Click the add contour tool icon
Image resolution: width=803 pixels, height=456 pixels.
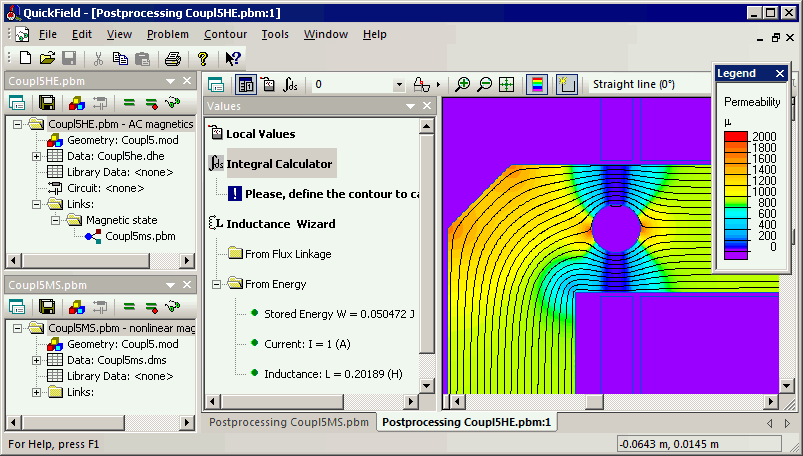tap(421, 85)
